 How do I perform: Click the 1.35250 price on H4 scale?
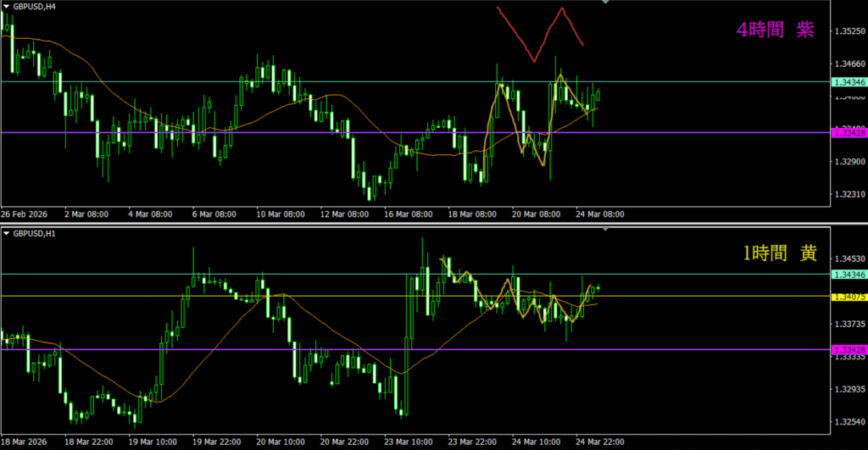click(x=849, y=31)
